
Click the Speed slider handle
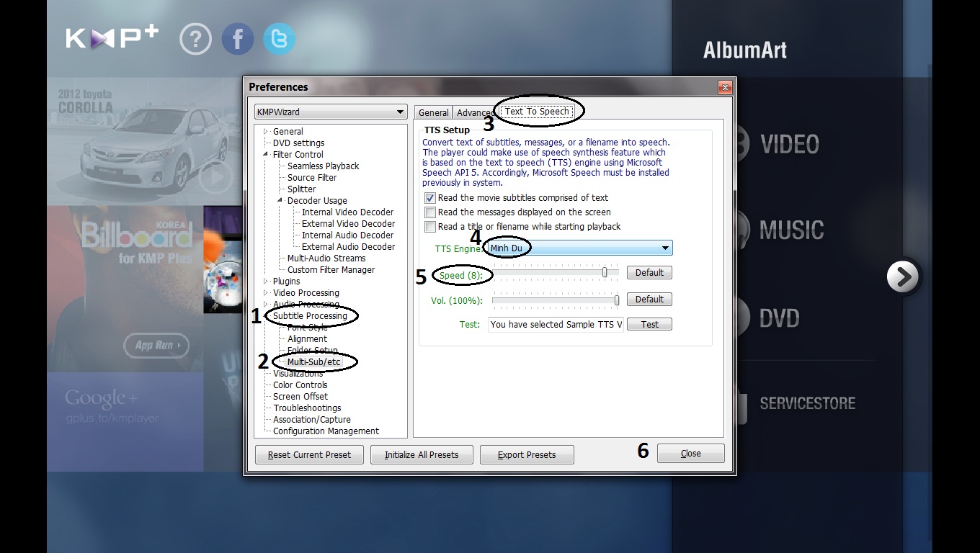pos(605,272)
